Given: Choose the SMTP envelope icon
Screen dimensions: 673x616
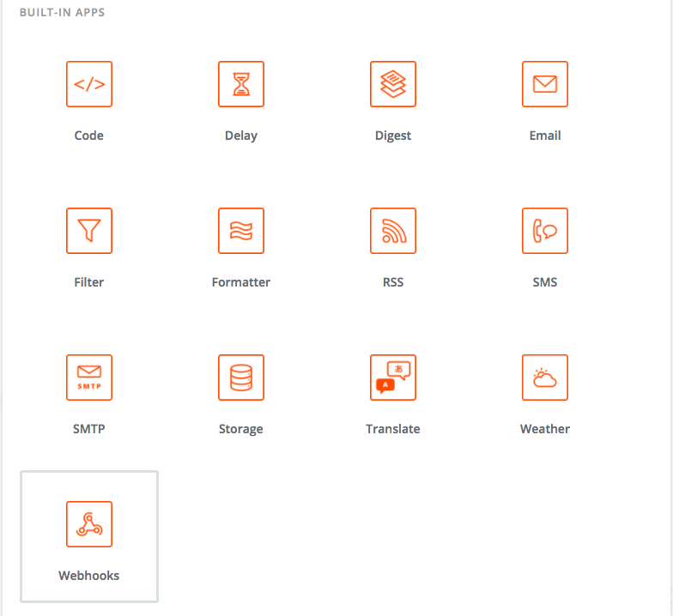Looking at the screenshot, I should (89, 377).
